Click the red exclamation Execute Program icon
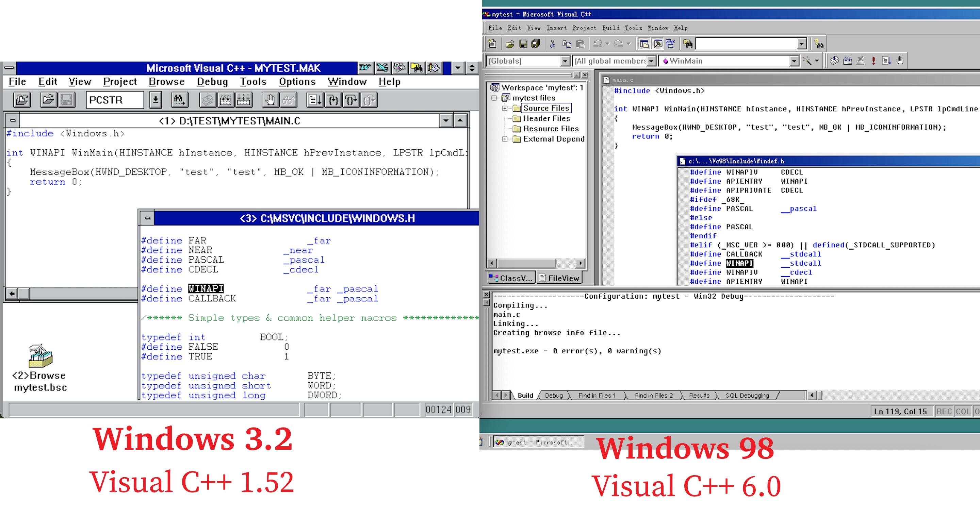This screenshot has height=517, width=980. tap(873, 61)
